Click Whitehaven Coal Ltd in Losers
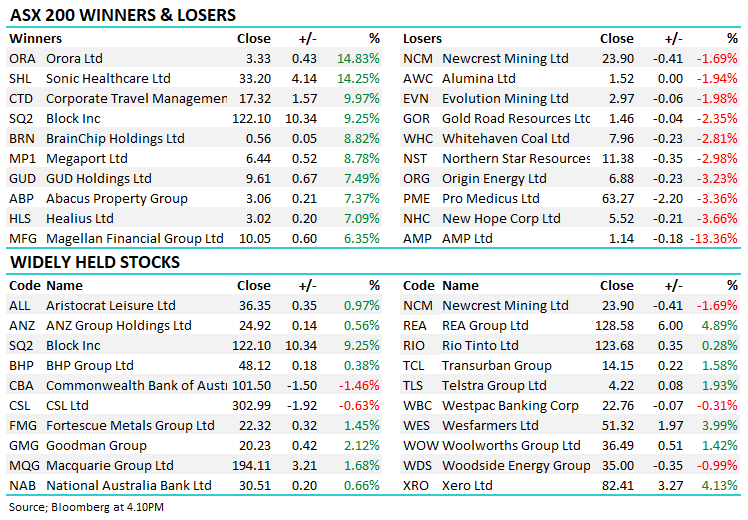Viewport: 748px width, 520px height. click(506, 139)
